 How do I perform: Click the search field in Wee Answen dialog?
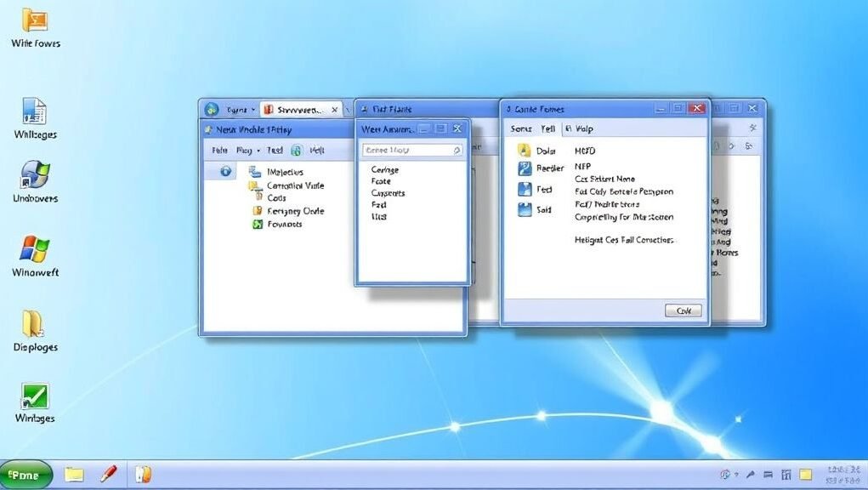pyautogui.click(x=411, y=150)
